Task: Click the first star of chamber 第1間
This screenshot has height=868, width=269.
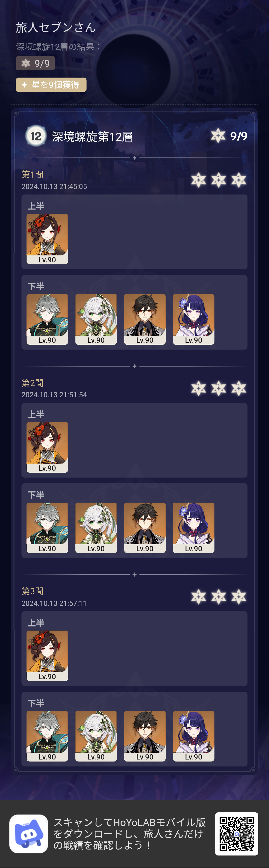Action: [199, 180]
